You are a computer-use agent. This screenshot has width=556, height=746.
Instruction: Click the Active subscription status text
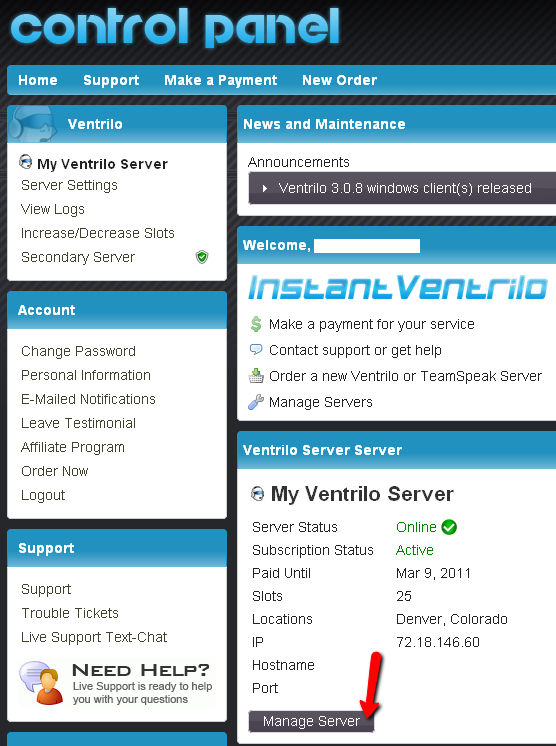(415, 550)
